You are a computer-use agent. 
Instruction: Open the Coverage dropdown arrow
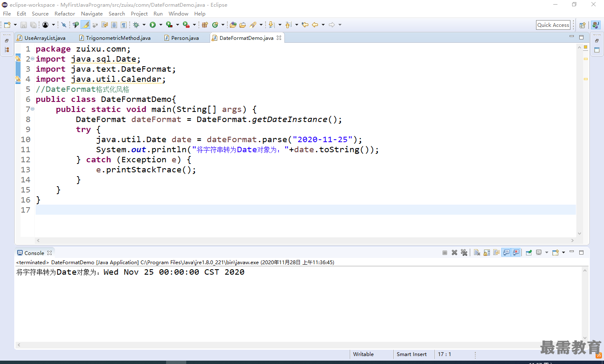tap(177, 25)
